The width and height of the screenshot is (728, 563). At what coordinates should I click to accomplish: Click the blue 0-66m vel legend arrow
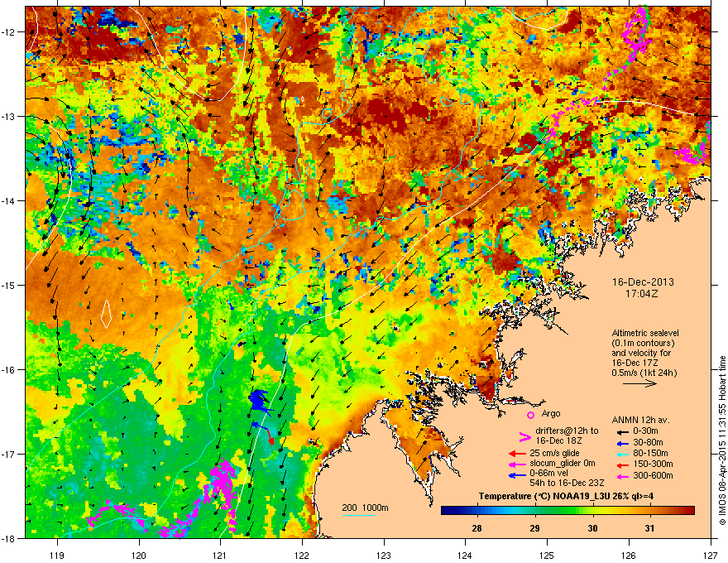point(517,475)
